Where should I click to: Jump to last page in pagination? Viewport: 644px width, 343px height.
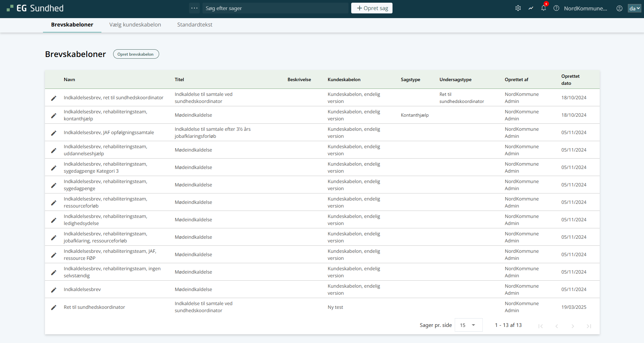[589, 326]
